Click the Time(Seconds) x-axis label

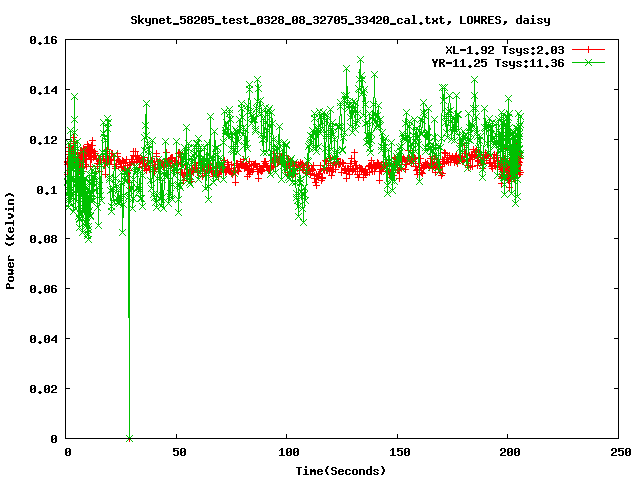(x=340, y=471)
